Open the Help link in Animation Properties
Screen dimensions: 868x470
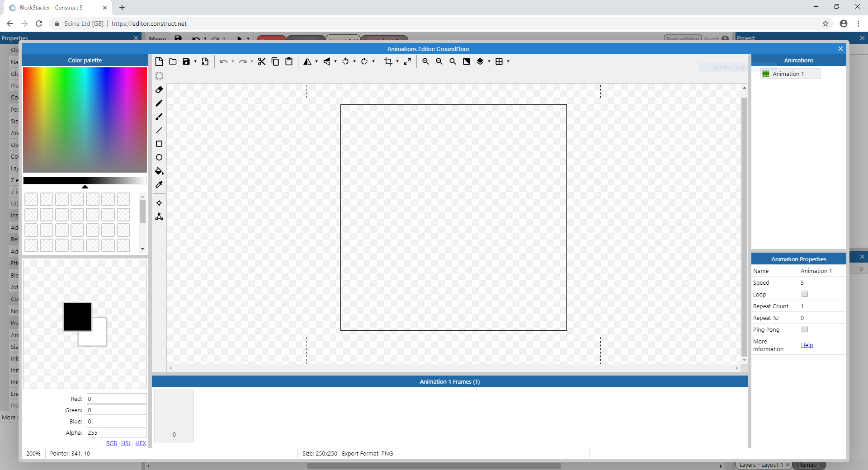[807, 345]
